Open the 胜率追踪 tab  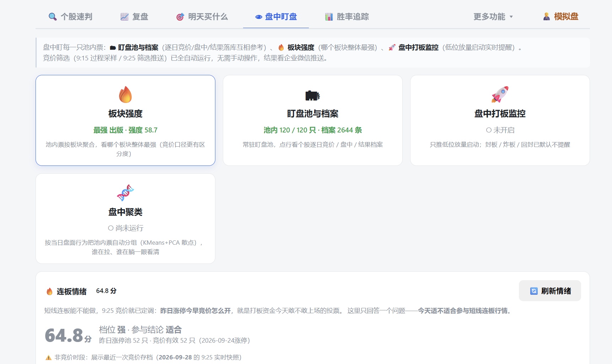347,17
